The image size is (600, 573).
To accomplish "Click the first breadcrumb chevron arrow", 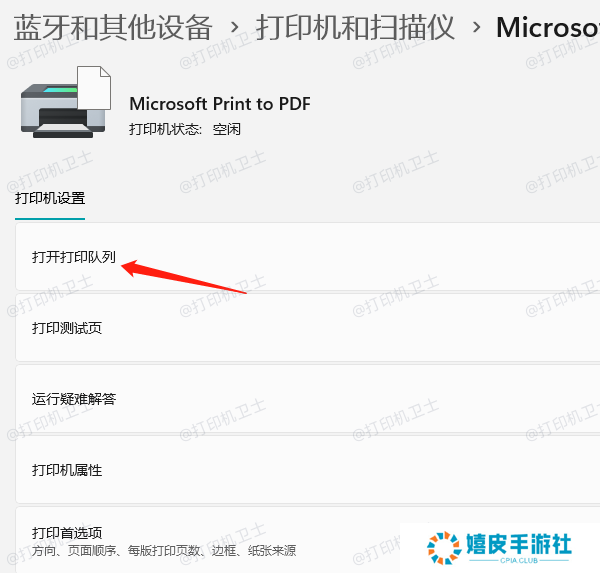I will pos(235,28).
